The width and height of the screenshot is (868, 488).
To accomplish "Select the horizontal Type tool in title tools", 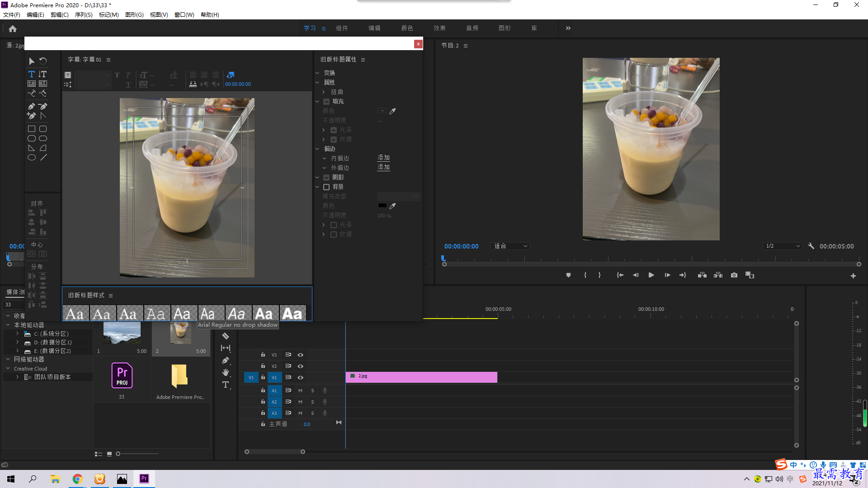I will pyautogui.click(x=32, y=74).
